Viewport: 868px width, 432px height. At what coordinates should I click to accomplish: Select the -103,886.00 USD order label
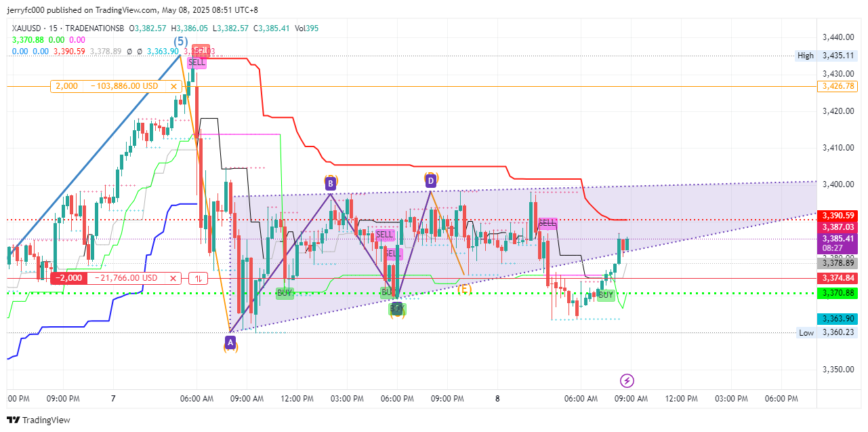click(x=124, y=86)
